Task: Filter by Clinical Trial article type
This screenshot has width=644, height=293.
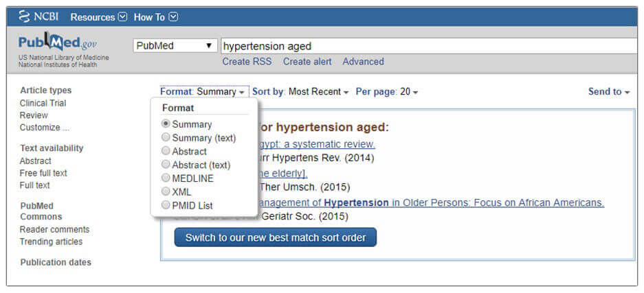Action: [43, 103]
